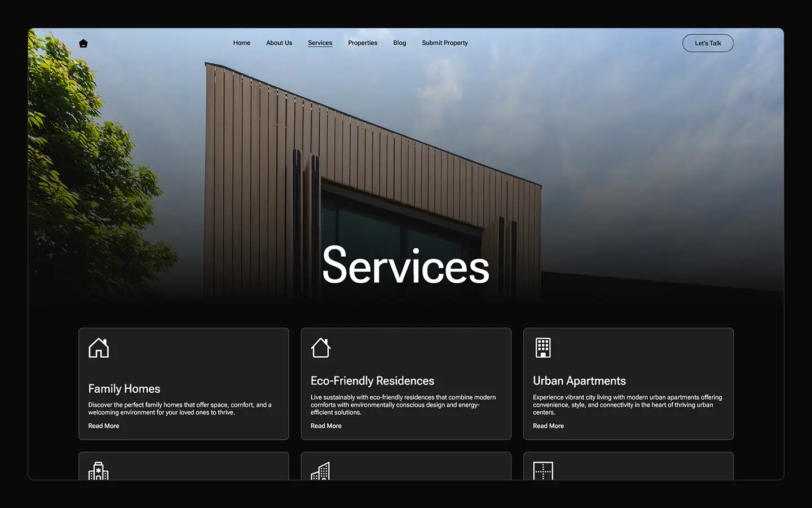Go to the Home page

[242, 43]
